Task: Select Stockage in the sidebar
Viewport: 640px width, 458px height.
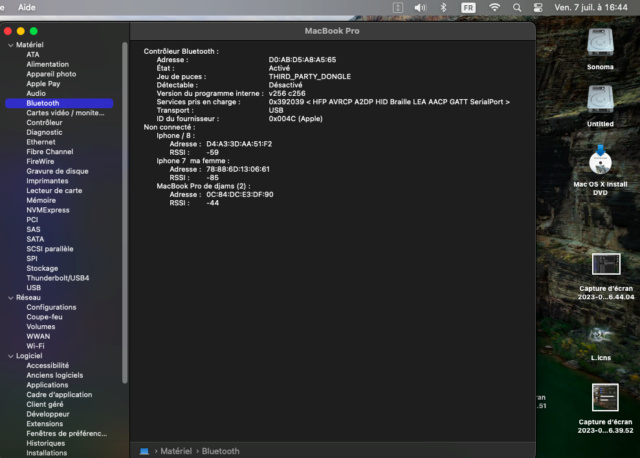Action: 42,269
